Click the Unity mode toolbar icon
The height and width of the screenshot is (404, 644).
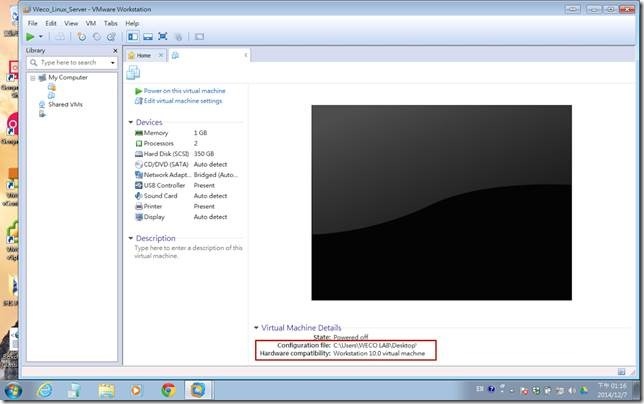point(178,37)
